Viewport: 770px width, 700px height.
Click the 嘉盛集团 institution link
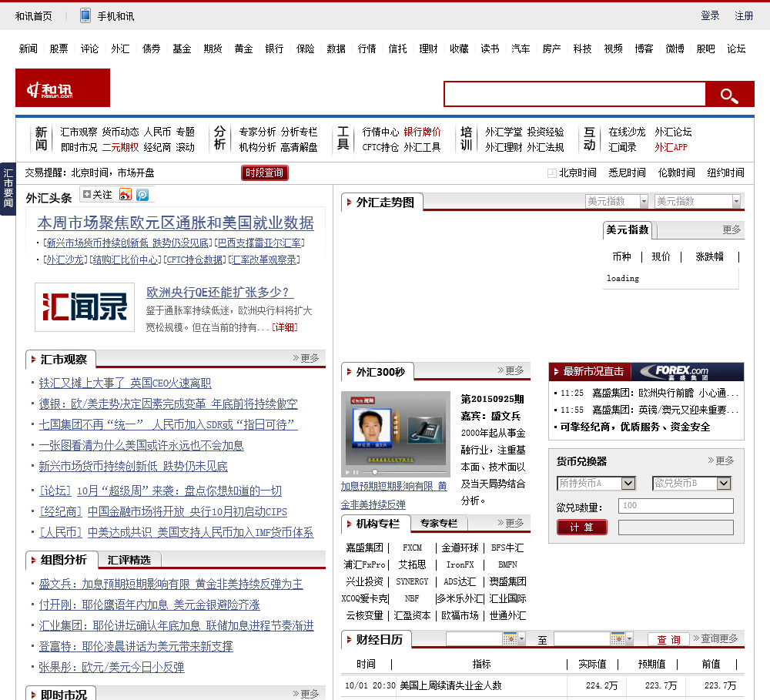(364, 548)
